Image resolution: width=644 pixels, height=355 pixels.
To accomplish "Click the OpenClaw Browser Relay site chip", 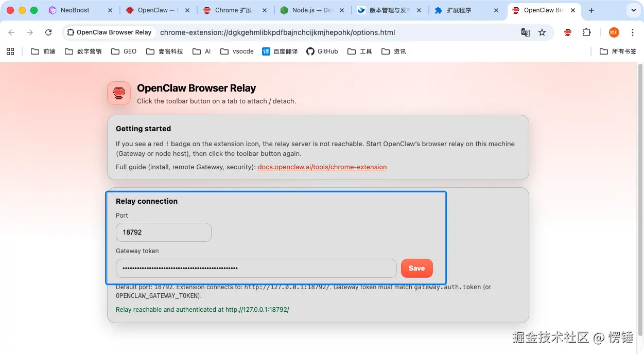I will click(109, 32).
